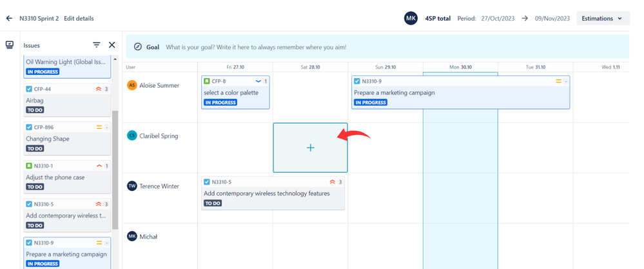644x269 pixels.
Task: Go back with the left arrow icon
Action: coord(9,19)
